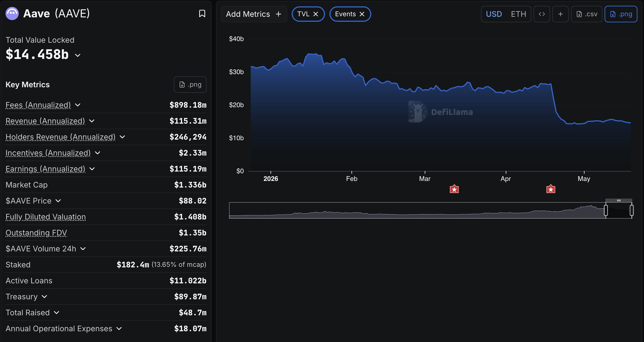Expand Incentives (Annualized) details
The width and height of the screenshot is (644, 342).
(x=98, y=153)
